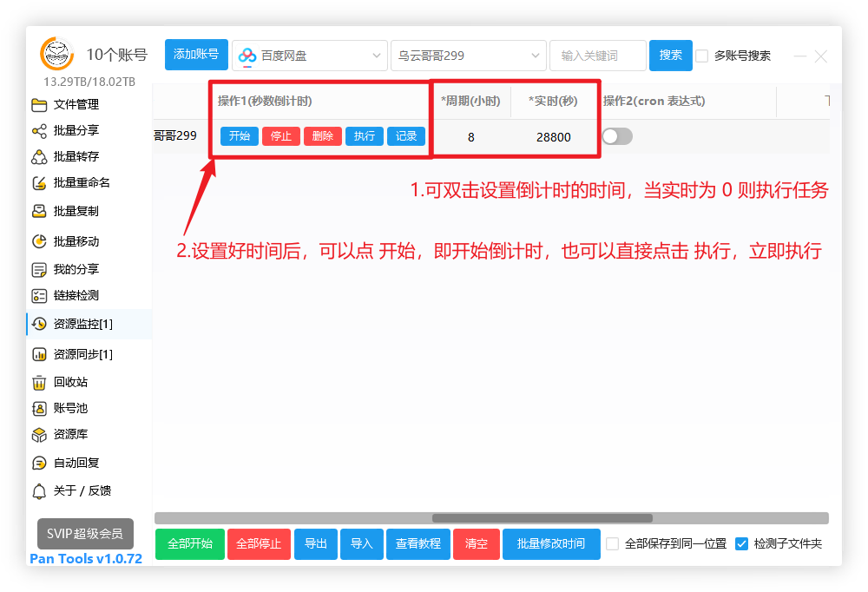Viewport: 868px width, 592px height.
Task: Click the 13.29TB/18.02TB storage text
Action: pos(89,82)
